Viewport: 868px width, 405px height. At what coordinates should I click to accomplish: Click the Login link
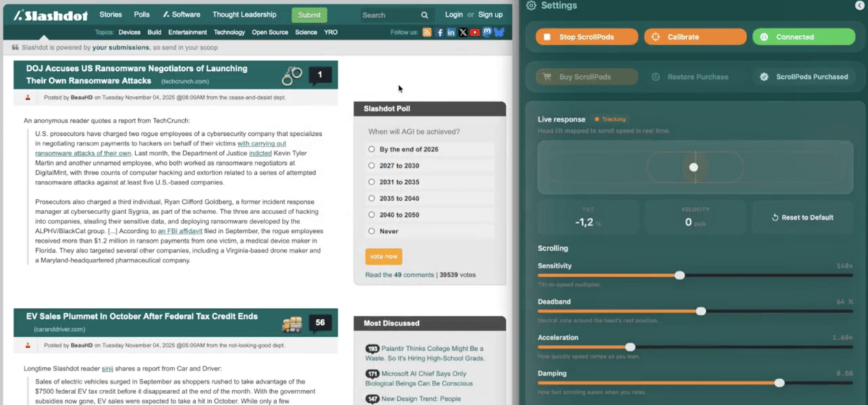pos(454,14)
